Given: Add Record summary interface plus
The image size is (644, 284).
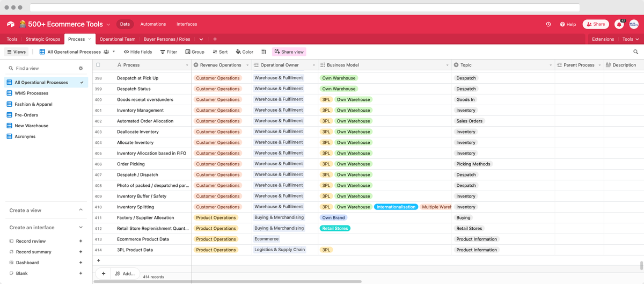Looking at the screenshot, I should point(80,252).
